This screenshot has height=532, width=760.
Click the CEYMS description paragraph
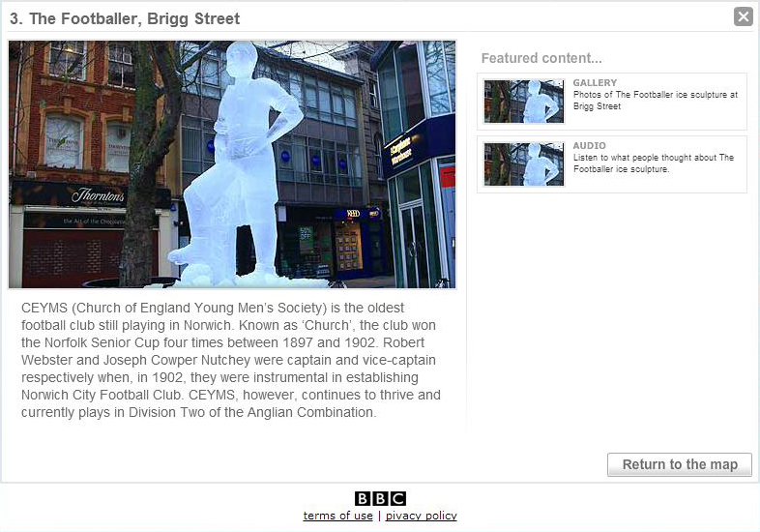231,360
